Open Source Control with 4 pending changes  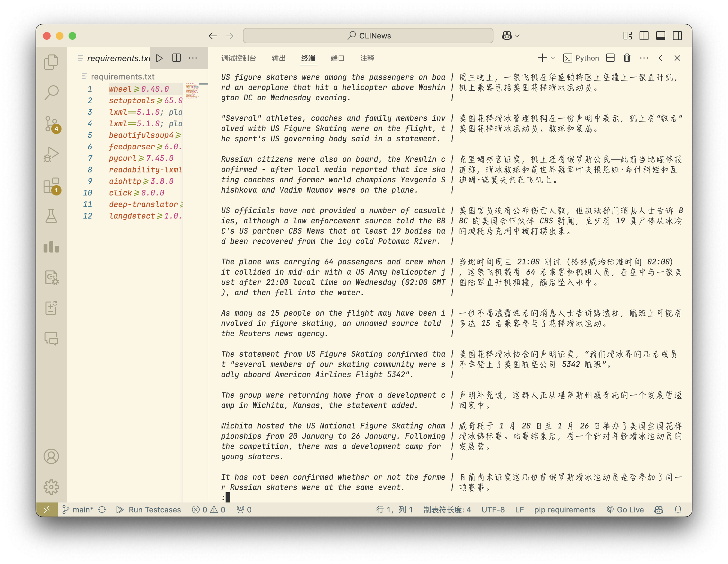[51, 124]
